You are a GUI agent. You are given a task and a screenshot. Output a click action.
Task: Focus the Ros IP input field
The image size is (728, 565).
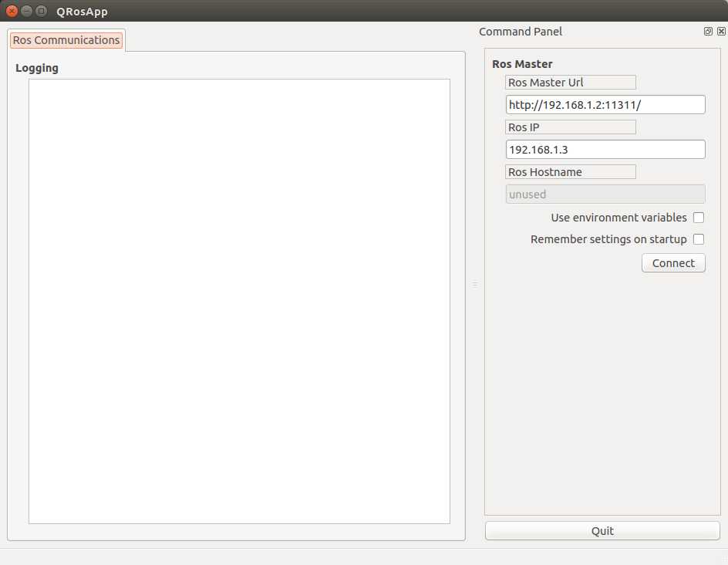[605, 150]
